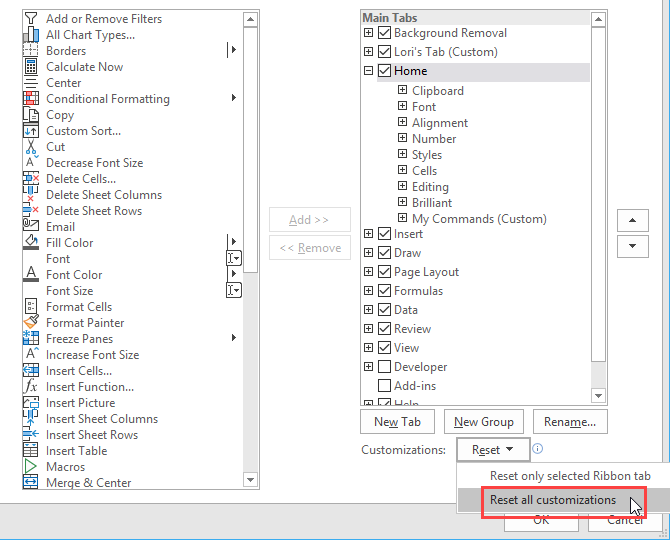Uncheck the Formulas tab checkbox
Viewport: 670px width, 540px height.
click(385, 291)
